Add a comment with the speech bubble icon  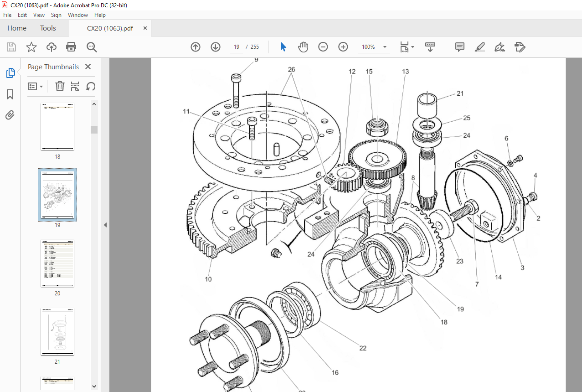pyautogui.click(x=460, y=47)
